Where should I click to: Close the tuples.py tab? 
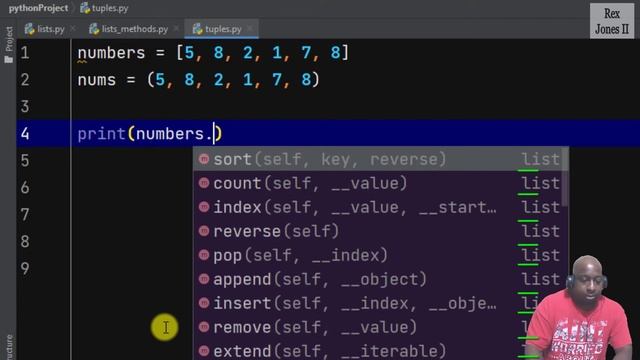click(x=249, y=29)
